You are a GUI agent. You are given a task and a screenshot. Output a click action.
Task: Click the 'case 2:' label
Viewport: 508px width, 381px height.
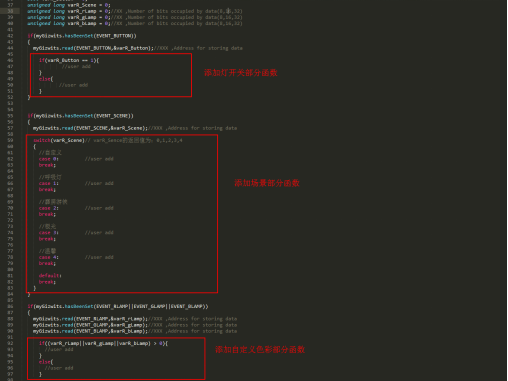click(49, 208)
